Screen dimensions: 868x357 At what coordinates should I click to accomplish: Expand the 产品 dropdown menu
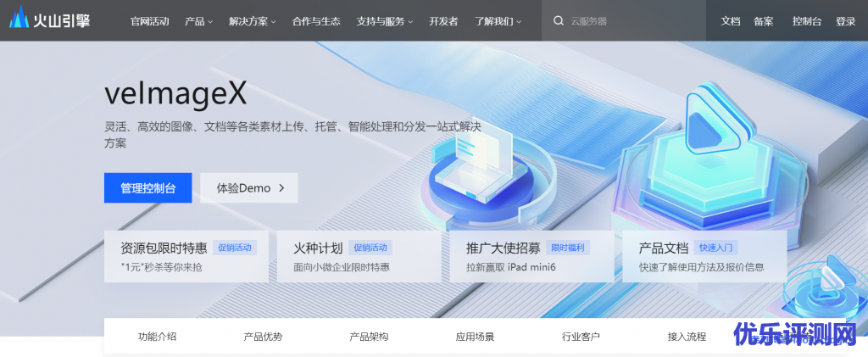198,21
